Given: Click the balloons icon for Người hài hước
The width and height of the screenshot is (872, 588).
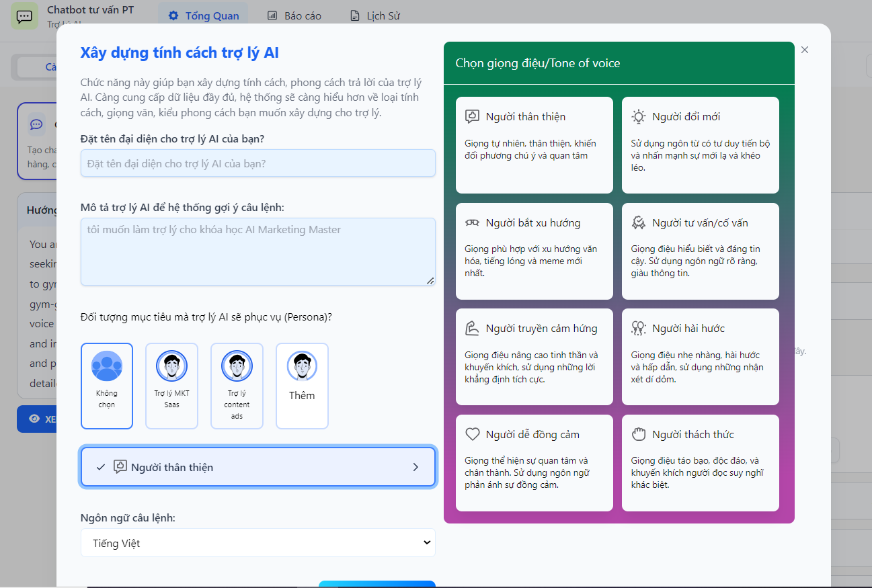Looking at the screenshot, I should [638, 329].
